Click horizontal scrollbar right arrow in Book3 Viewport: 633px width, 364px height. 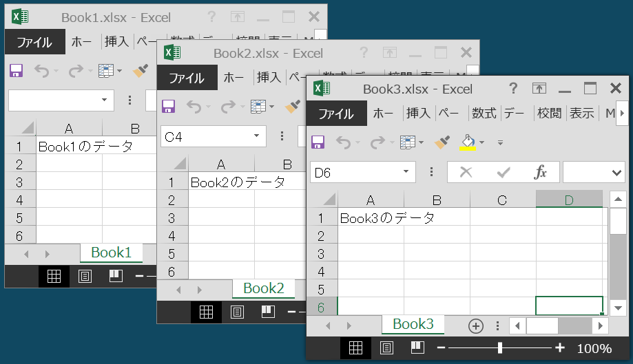pyautogui.click(x=601, y=325)
